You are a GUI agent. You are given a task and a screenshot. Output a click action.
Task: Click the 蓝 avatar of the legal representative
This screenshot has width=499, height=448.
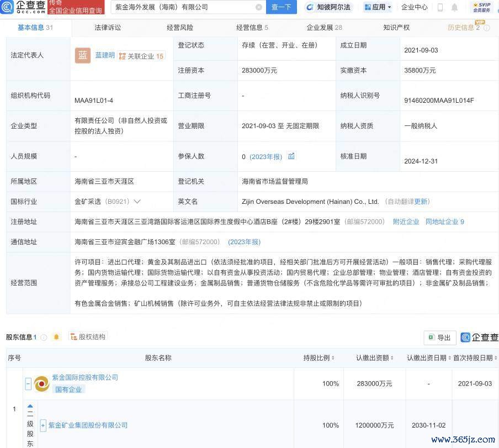[83, 55]
